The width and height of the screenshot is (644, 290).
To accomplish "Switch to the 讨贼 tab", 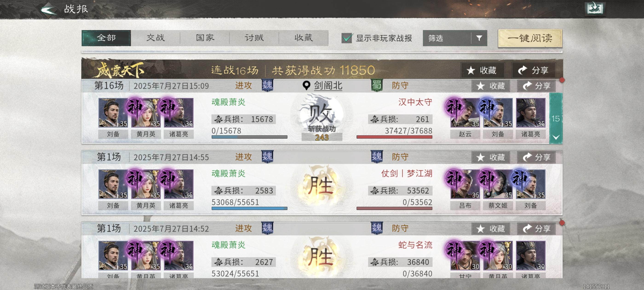I will [254, 38].
